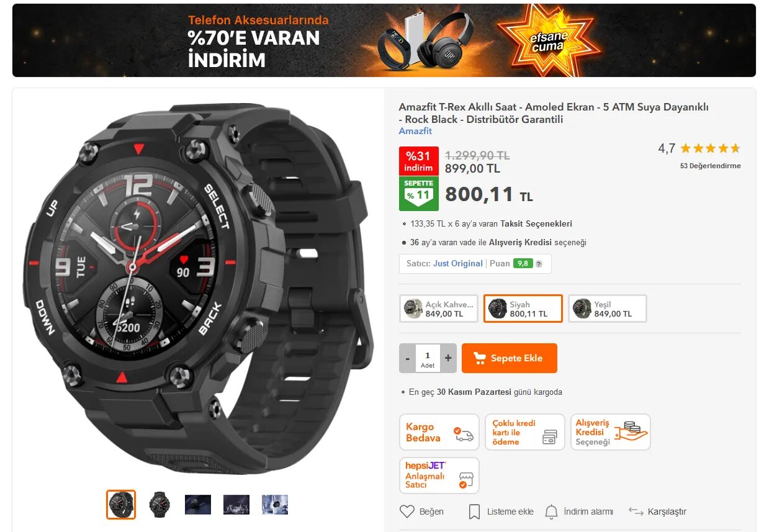764x532 pixels.
Task: Click the compare arrows icon for Karşılaştır
Action: (636, 512)
